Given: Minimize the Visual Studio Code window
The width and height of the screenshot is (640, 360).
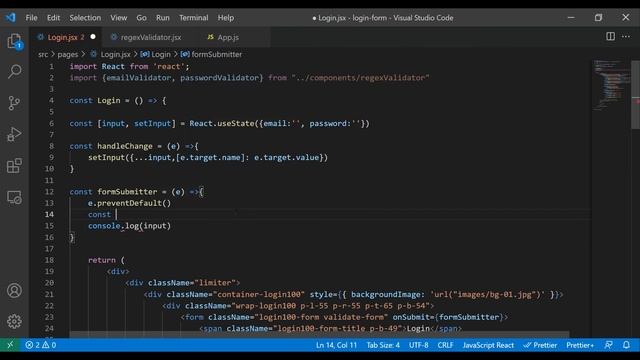Looking at the screenshot, I should coord(571,18).
